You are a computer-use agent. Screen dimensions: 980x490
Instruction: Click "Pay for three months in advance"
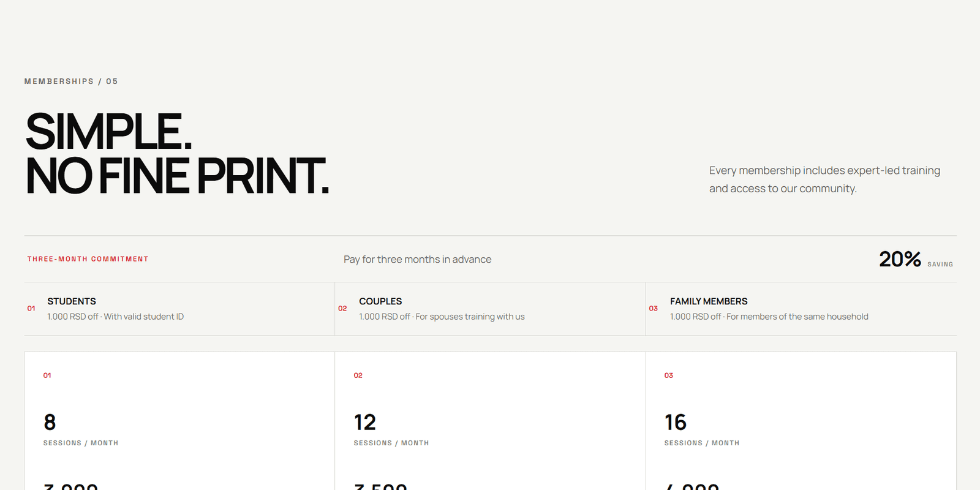(x=418, y=260)
